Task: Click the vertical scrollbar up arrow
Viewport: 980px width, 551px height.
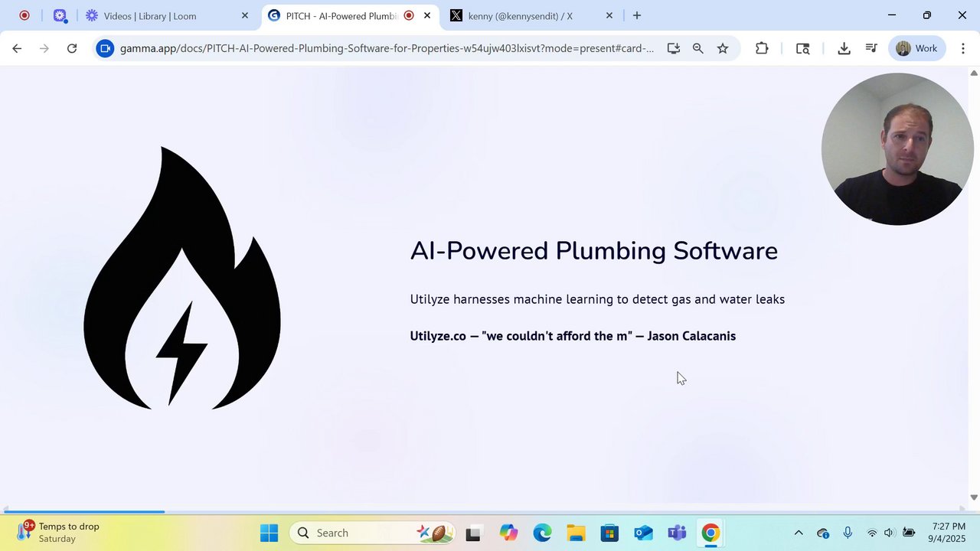Action: 974,73
